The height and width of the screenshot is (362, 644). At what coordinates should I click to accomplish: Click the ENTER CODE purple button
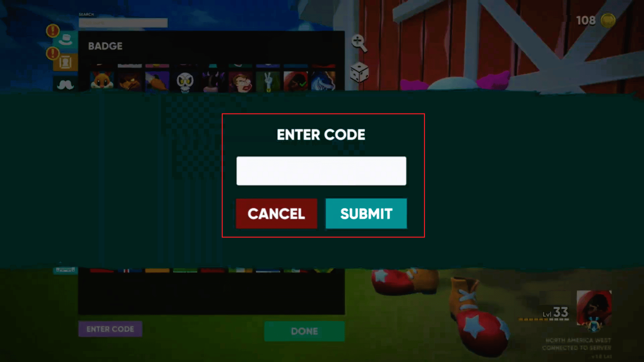(x=110, y=329)
